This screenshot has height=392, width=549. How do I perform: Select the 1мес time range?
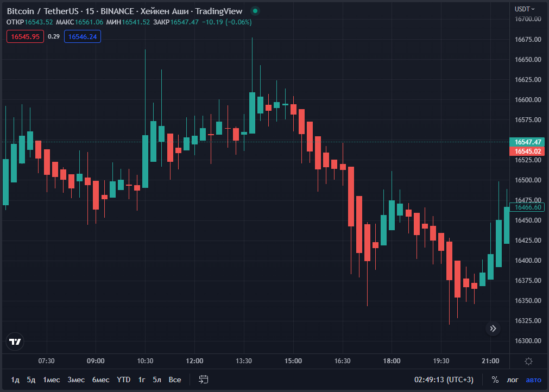click(52, 380)
